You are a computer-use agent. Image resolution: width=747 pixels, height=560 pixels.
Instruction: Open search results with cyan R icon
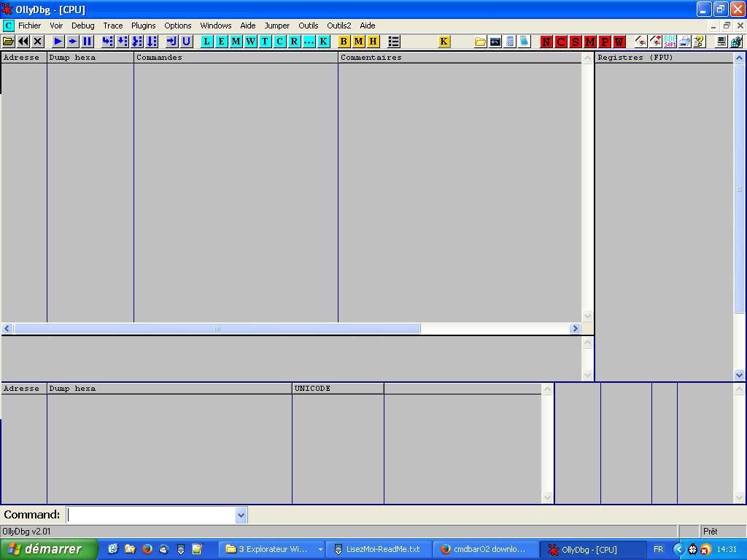pos(295,42)
